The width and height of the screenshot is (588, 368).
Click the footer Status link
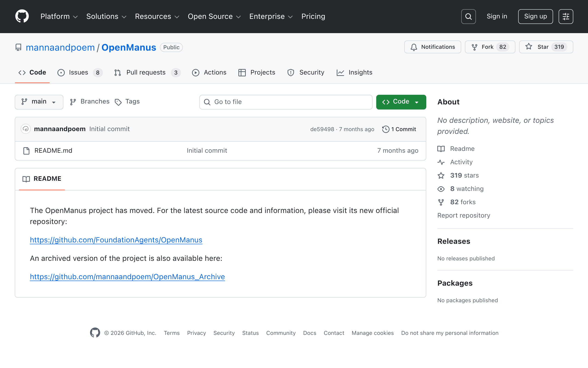point(250,333)
